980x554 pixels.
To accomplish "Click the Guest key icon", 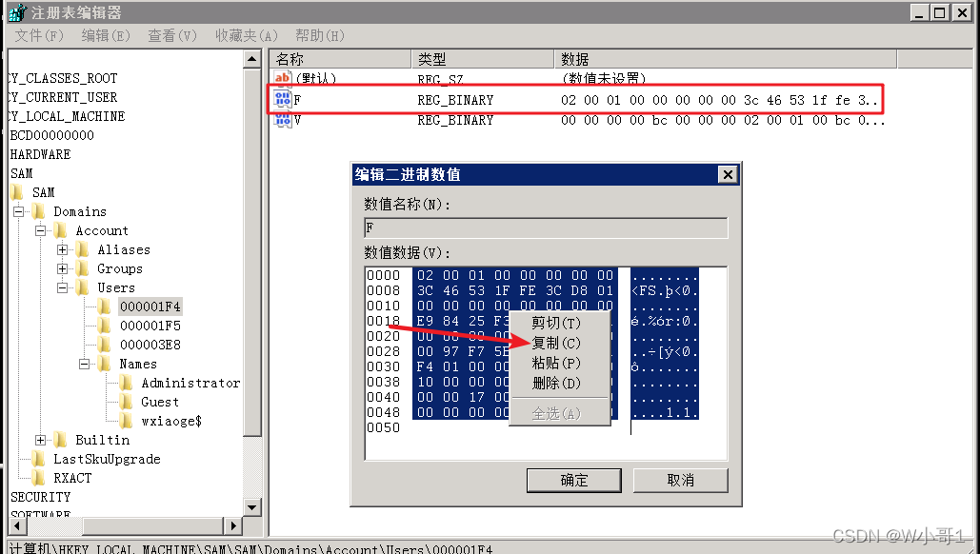I will coord(124,402).
